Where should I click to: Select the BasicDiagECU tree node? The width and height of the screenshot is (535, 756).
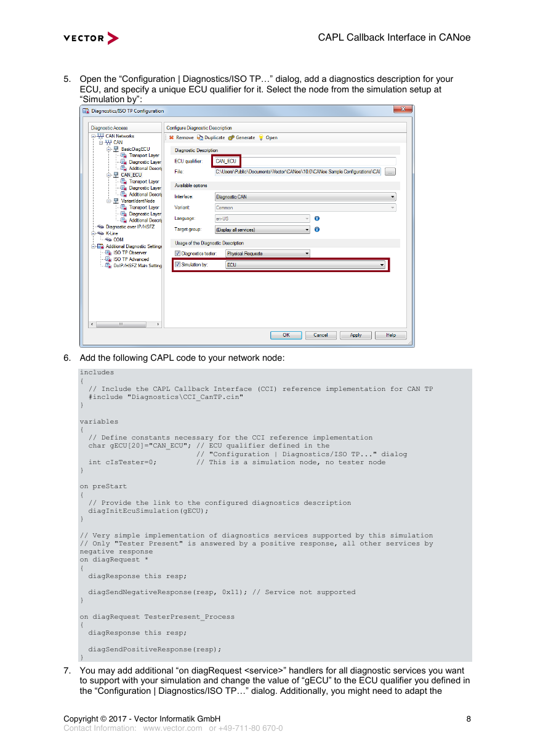[131, 149]
